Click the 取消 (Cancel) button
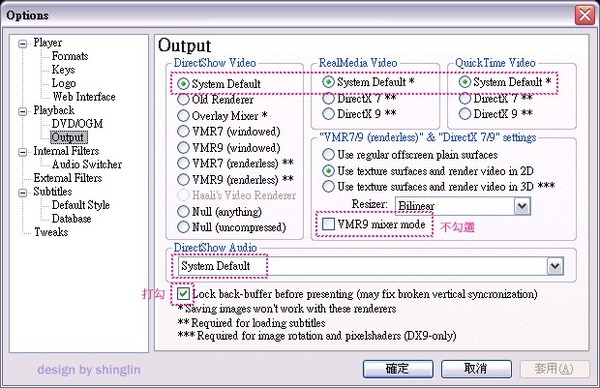The height and width of the screenshot is (388, 600). [476, 369]
